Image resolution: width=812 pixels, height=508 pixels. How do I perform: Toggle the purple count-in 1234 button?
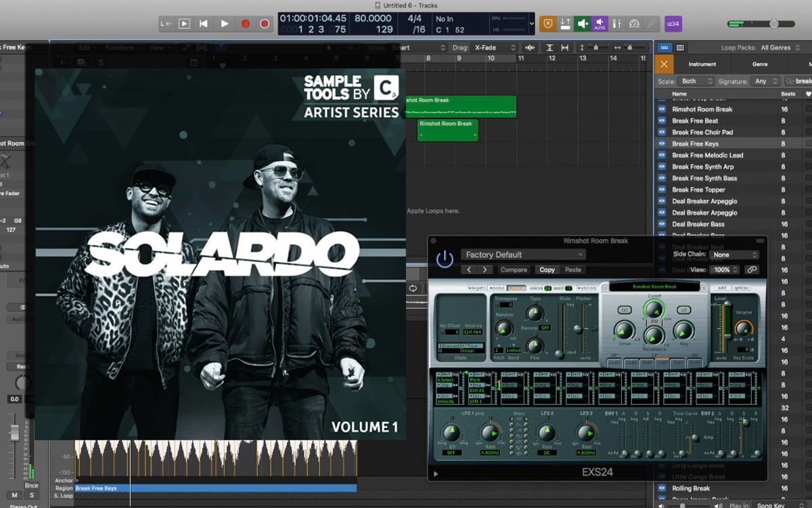pos(673,24)
